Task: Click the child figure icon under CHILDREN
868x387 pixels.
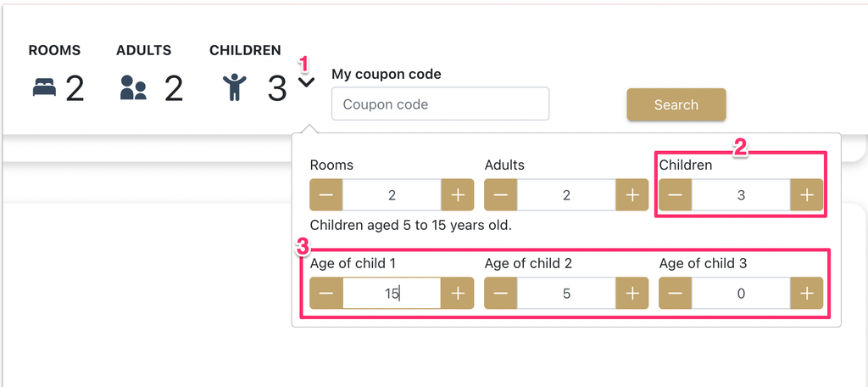Action: (235, 88)
